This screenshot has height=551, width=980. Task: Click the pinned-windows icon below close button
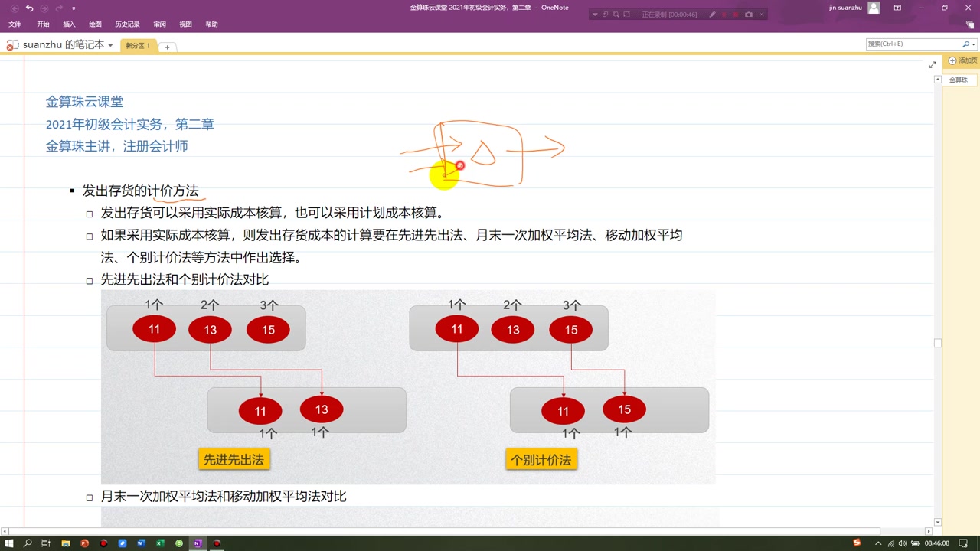coord(971,24)
